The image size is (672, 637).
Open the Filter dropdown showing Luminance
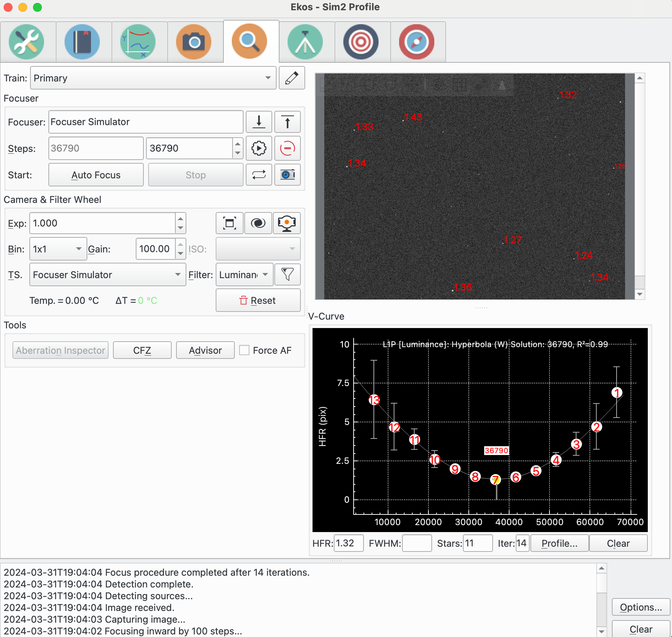pyautogui.click(x=244, y=274)
